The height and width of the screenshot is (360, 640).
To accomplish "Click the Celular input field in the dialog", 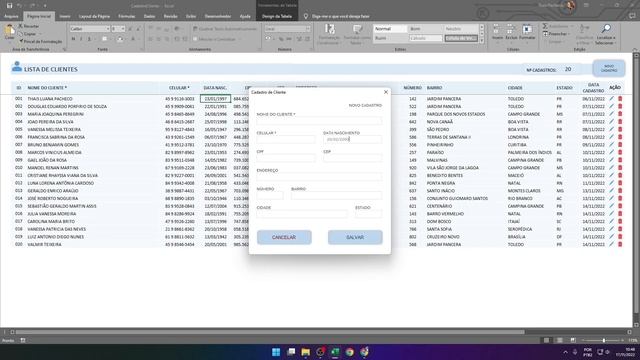I will (286, 140).
